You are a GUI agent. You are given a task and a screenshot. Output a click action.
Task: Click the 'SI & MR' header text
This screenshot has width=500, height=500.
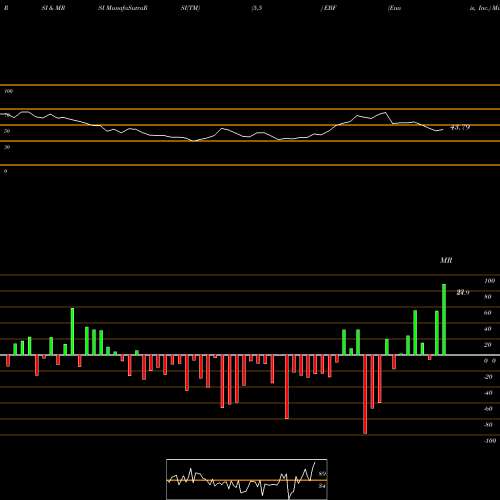pyautogui.click(x=53, y=8)
